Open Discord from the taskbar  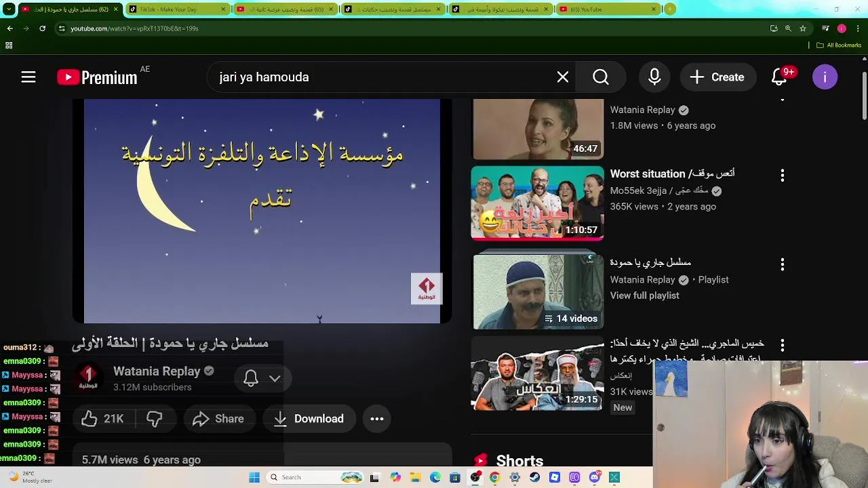tap(595, 477)
